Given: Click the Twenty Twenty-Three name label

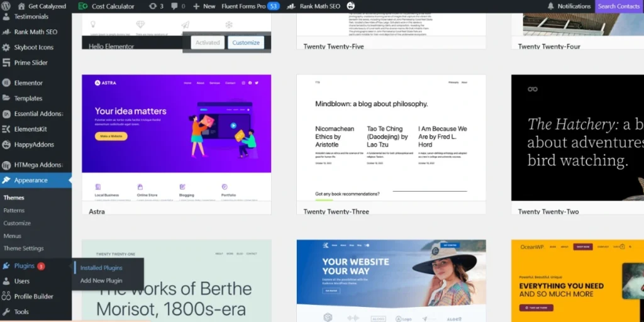Looking at the screenshot, I should coord(336,211).
